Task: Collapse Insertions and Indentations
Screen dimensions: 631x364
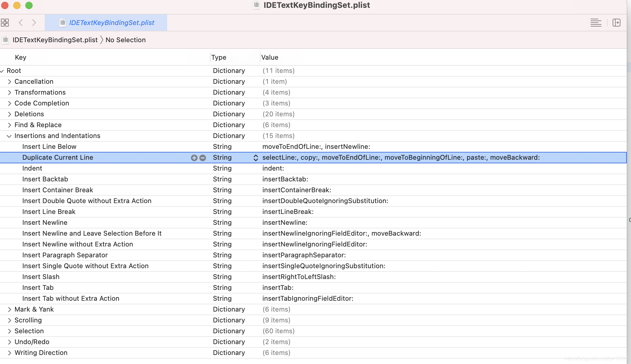Action: click(9, 136)
